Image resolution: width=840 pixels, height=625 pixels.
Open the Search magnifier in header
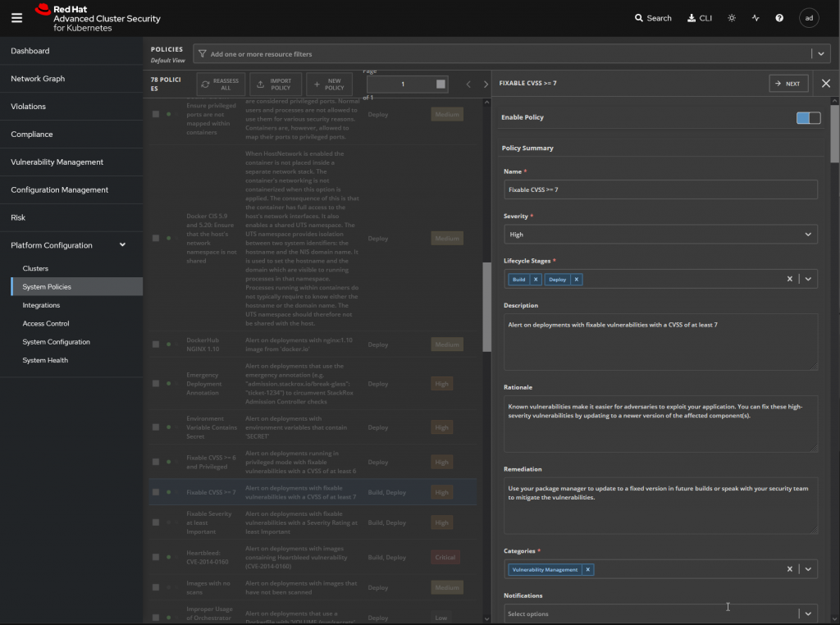652,18
